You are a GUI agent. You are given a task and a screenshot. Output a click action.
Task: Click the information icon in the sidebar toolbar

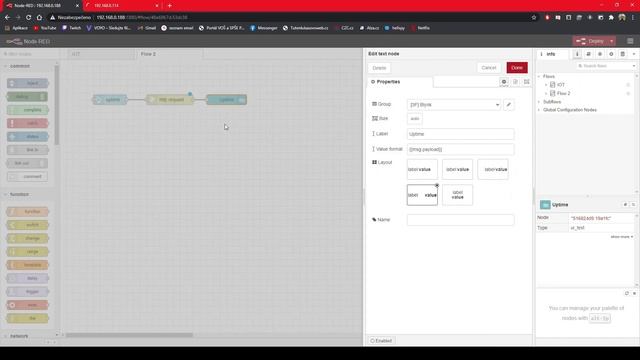(x=577, y=54)
